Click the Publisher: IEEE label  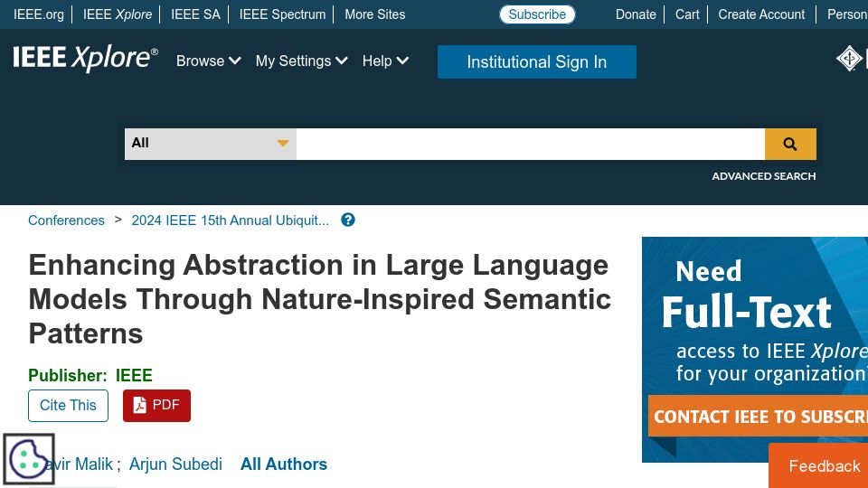[90, 375]
